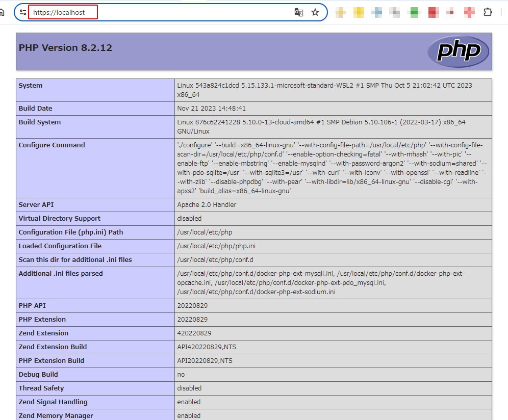This screenshot has width=508, height=420.
Task: Click the Configure Command row label
Action: click(x=52, y=145)
